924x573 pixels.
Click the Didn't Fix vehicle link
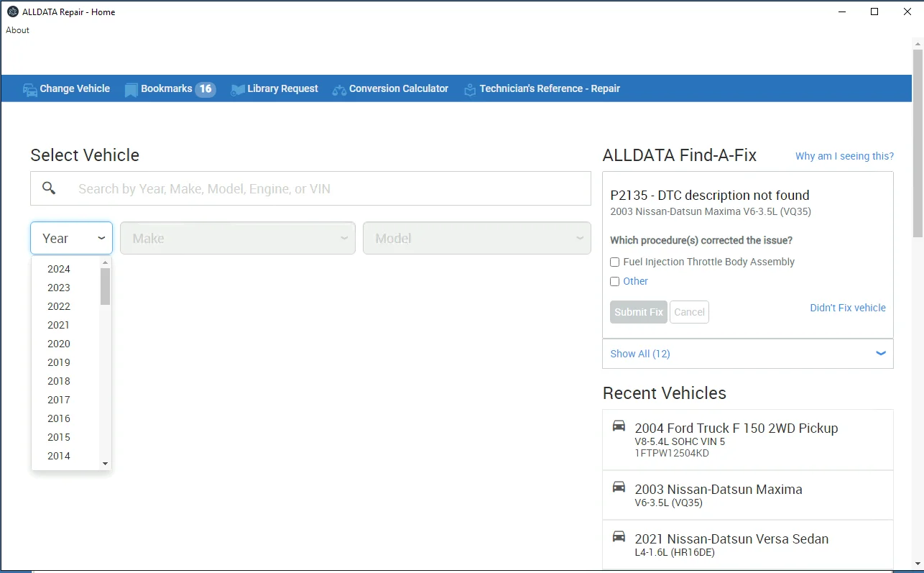point(848,308)
